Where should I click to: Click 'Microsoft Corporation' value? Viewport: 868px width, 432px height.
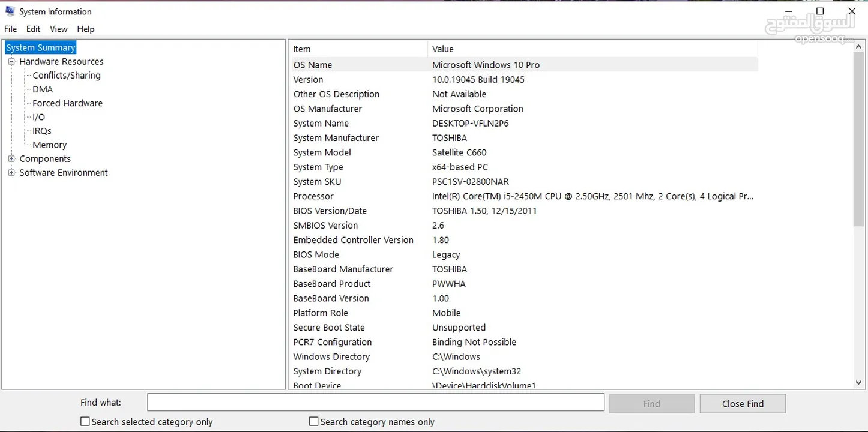477,109
